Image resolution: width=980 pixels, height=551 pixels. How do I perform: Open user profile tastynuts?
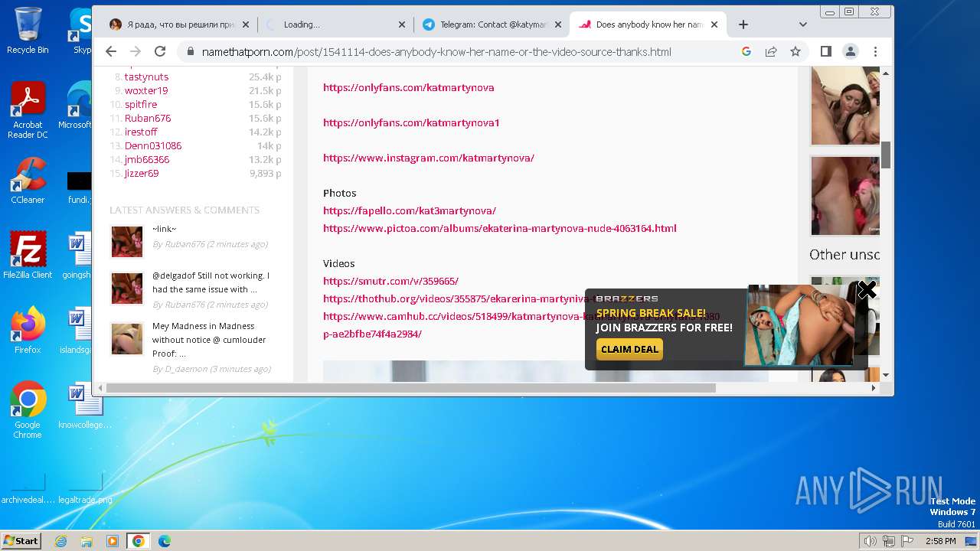click(x=146, y=77)
